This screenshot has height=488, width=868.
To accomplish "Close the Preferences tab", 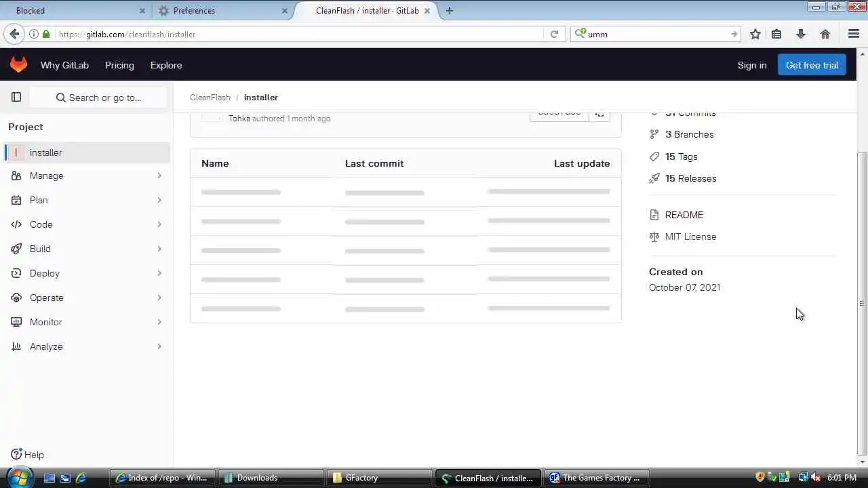I will click(285, 11).
